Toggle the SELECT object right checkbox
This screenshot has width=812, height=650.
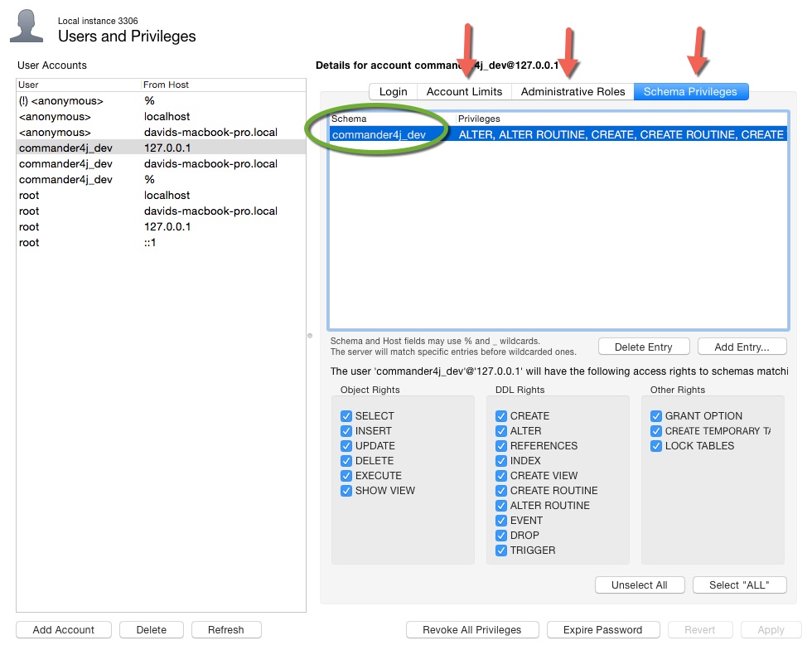pyautogui.click(x=346, y=416)
